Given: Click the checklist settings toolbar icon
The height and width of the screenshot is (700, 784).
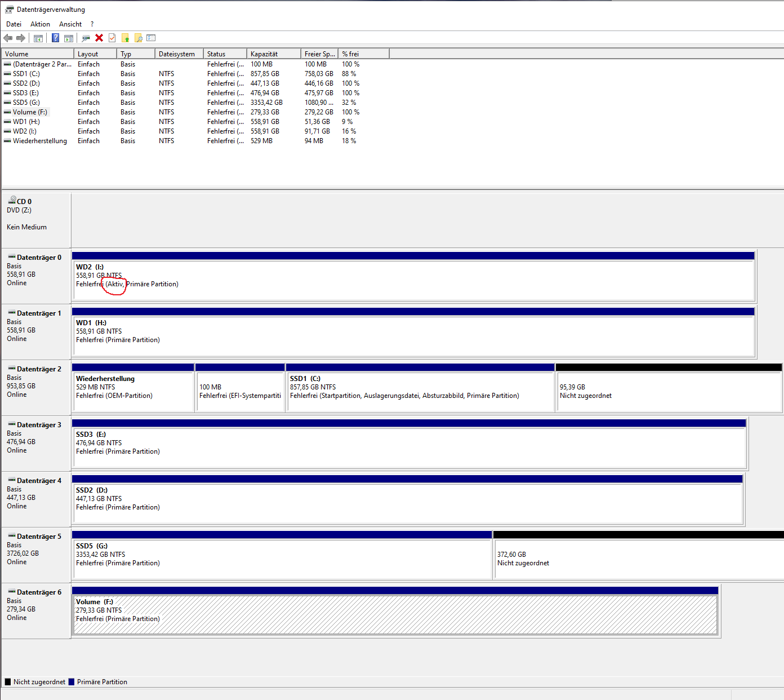Looking at the screenshot, I should (x=151, y=38).
